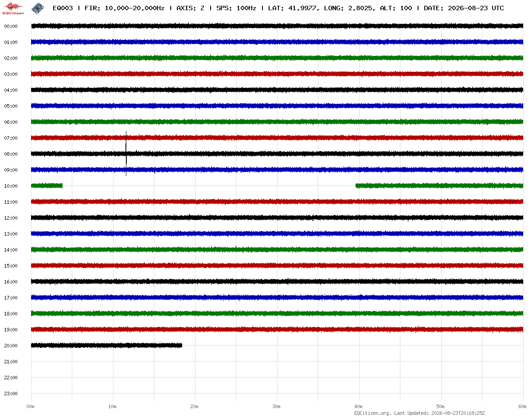Click the EQ003 station label
532x417 pixels.
click(x=63, y=8)
